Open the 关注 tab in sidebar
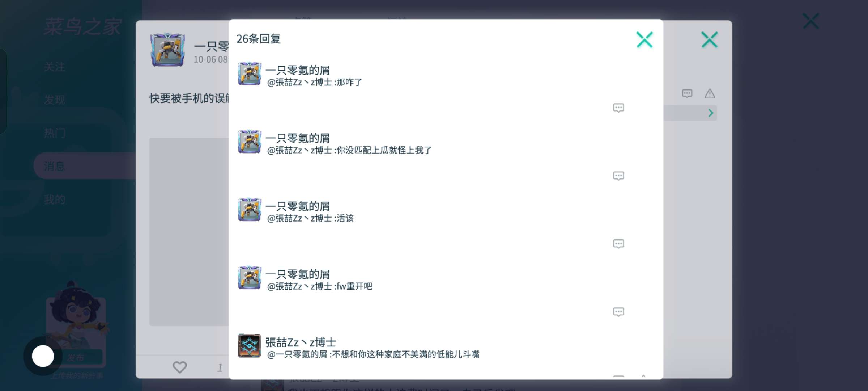Image resolution: width=868 pixels, height=391 pixels. (x=55, y=67)
